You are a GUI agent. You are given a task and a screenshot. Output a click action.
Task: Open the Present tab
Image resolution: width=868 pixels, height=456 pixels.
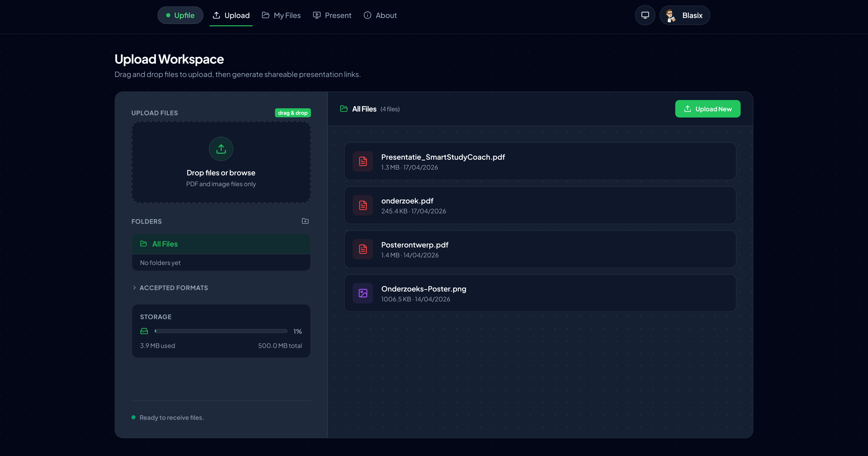pos(332,15)
